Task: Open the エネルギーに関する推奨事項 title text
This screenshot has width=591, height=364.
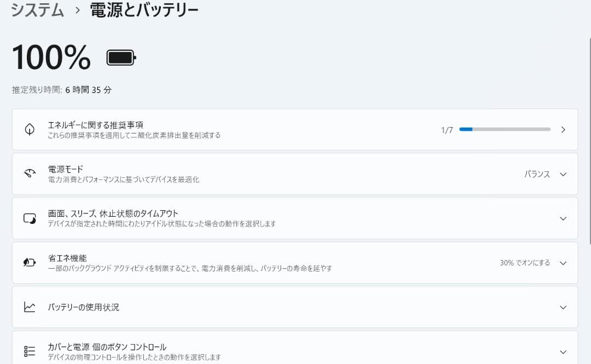Action: pyautogui.click(x=96, y=125)
